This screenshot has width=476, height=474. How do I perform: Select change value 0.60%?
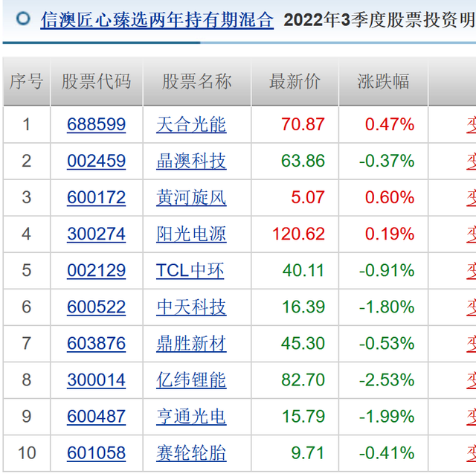tap(390, 197)
